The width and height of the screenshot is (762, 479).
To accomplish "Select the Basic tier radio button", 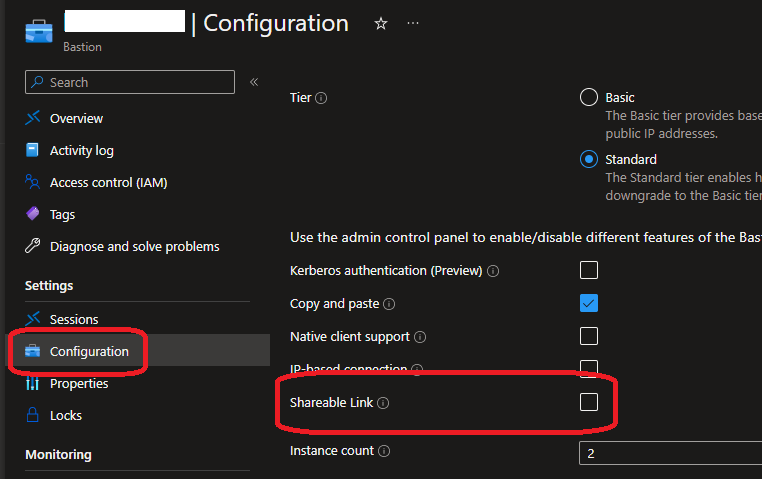I will coord(589,98).
